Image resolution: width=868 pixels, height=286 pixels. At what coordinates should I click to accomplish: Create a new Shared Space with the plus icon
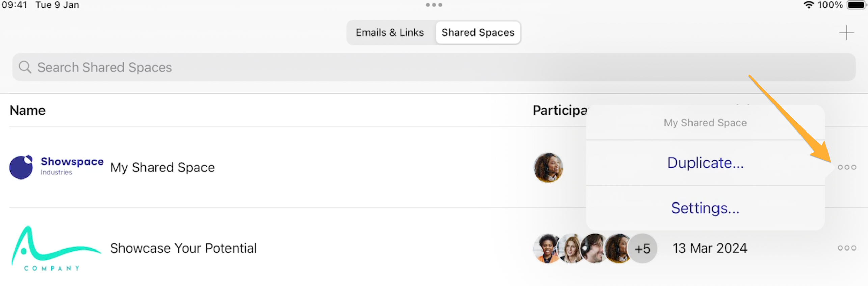pos(847,32)
